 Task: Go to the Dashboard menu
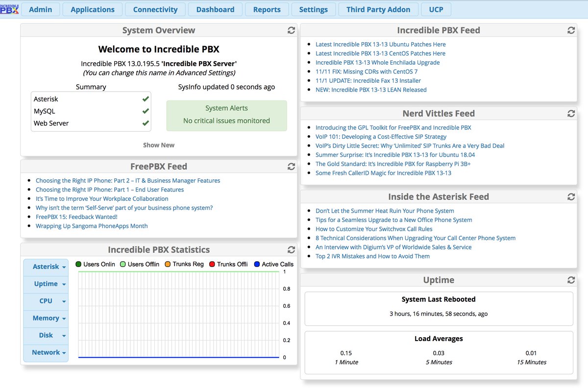(215, 9)
